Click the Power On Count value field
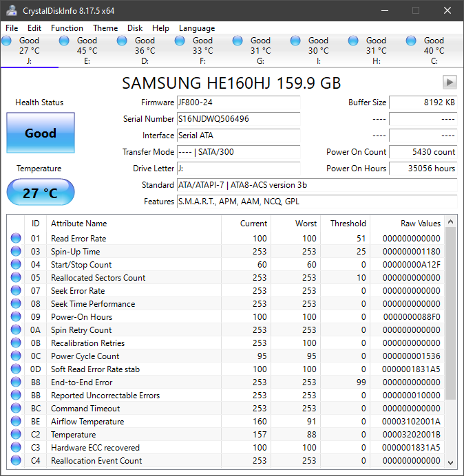 click(423, 152)
